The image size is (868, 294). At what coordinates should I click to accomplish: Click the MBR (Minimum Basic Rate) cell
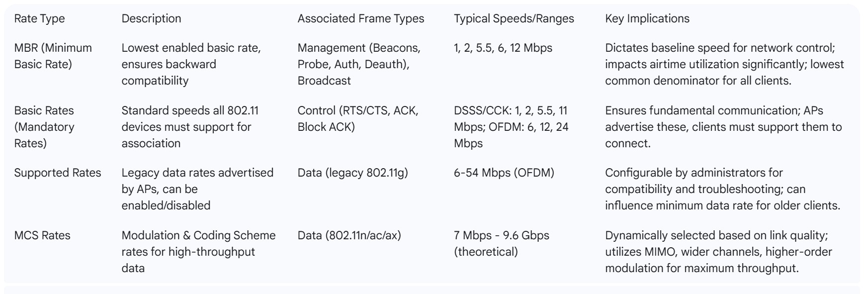53,56
